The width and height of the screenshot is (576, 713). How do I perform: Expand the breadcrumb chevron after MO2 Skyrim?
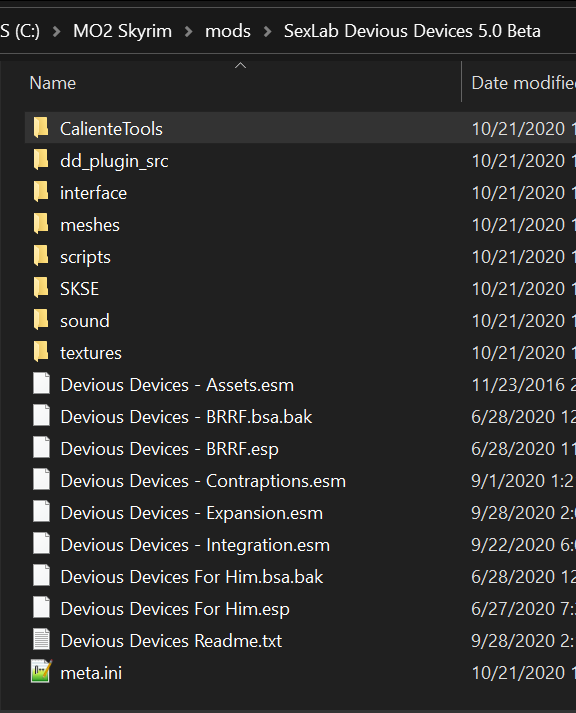click(x=188, y=31)
